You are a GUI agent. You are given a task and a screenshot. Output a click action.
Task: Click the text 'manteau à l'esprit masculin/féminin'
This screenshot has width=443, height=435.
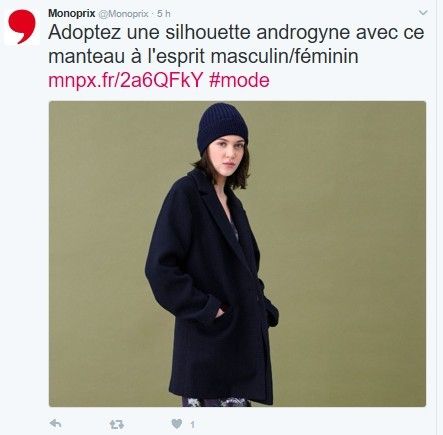203,56
